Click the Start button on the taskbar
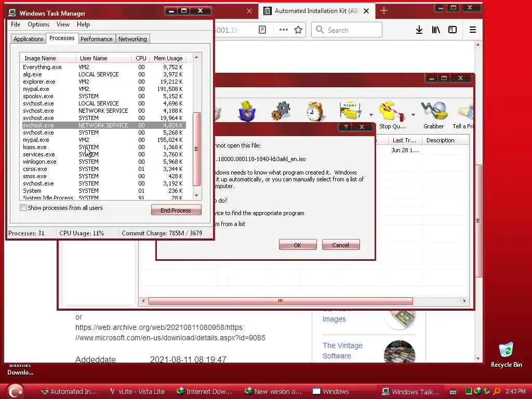Viewport: 532px width, 399px height. click(15, 391)
